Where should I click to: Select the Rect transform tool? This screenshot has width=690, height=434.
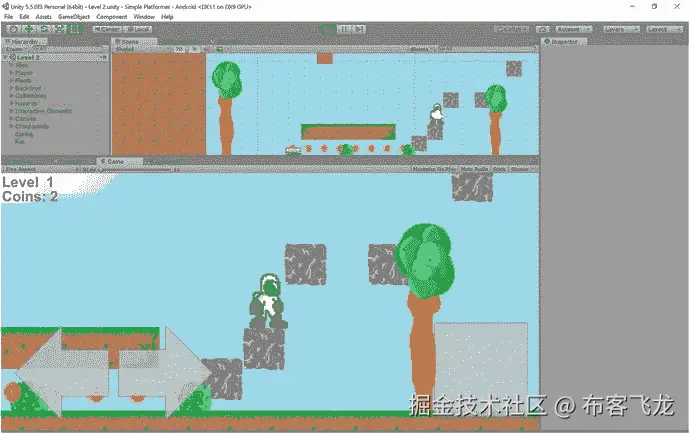(75, 29)
